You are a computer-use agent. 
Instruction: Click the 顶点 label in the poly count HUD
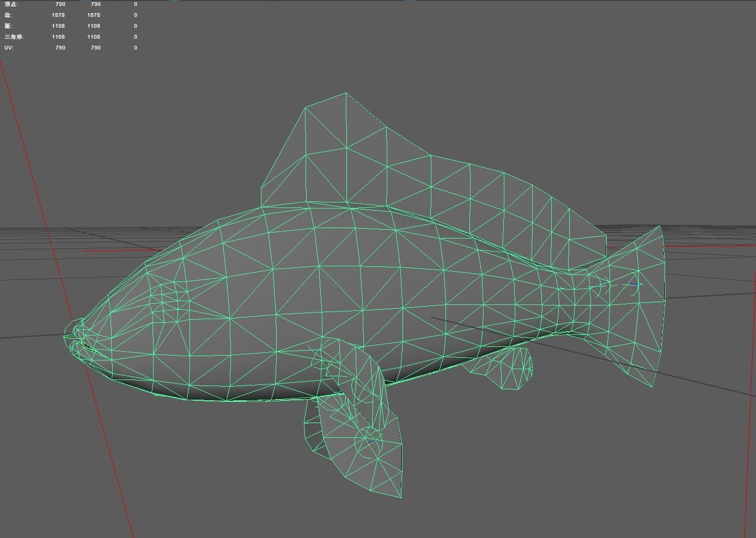pyautogui.click(x=11, y=4)
